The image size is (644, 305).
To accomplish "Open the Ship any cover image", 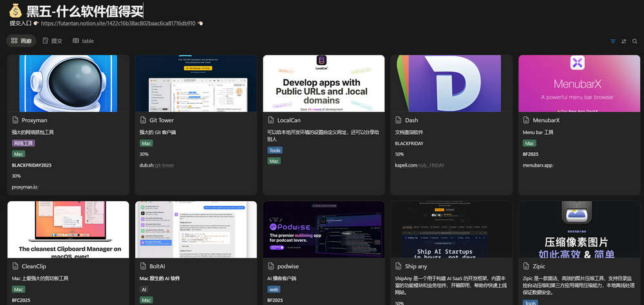I will click(451, 230).
